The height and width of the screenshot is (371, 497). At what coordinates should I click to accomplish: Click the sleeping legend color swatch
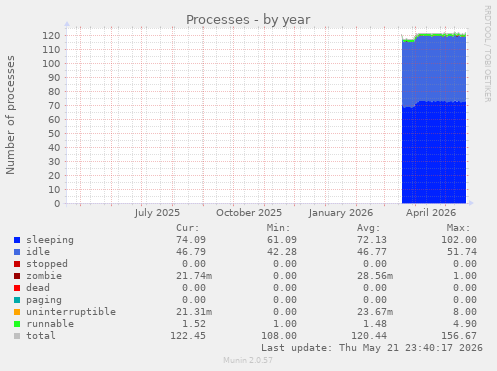17,240
